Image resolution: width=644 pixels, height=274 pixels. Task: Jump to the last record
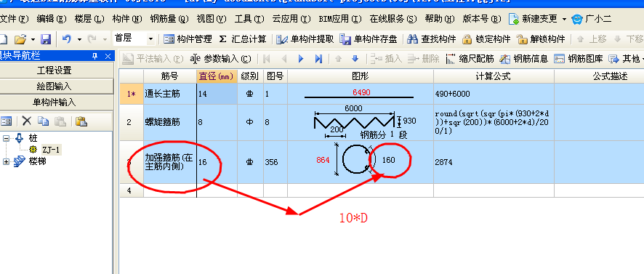[318, 59]
